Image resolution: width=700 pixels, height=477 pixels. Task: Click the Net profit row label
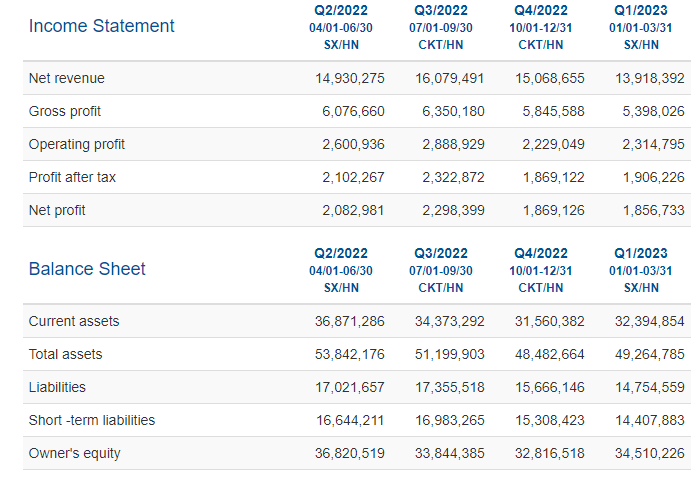[57, 210]
